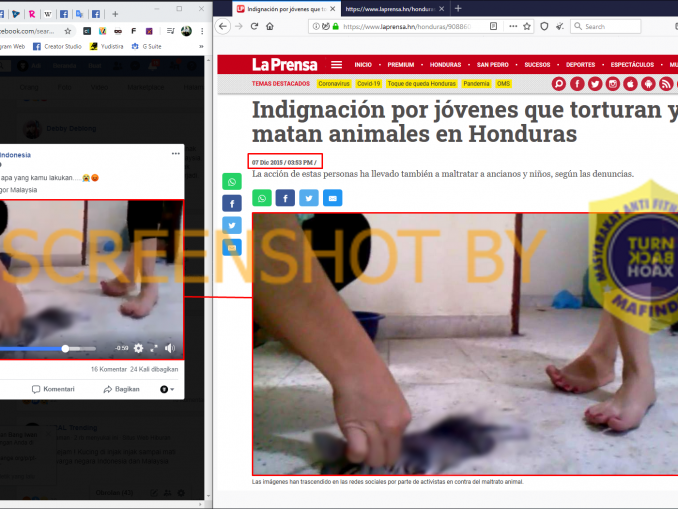Share via vertical sidebar WhatsApp button

(232, 182)
